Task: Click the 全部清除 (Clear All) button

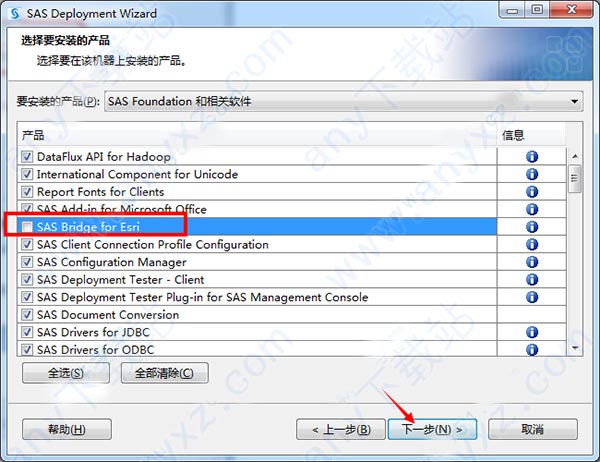Action: 165,373
